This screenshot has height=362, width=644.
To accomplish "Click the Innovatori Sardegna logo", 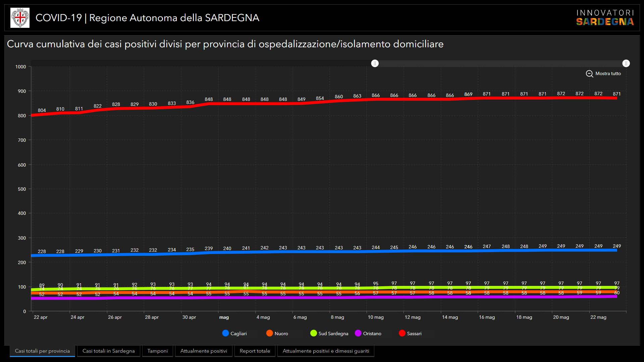I will (605, 18).
